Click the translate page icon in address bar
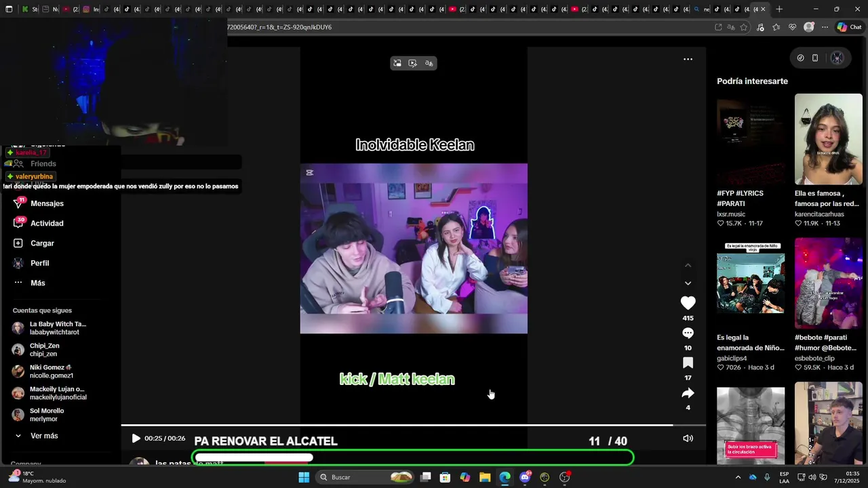The image size is (868, 488). 731,27
